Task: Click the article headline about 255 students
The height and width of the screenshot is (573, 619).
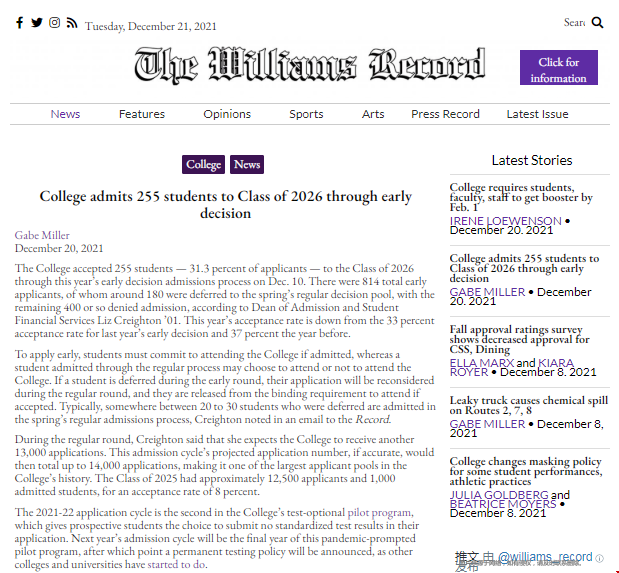Action: coord(225,205)
